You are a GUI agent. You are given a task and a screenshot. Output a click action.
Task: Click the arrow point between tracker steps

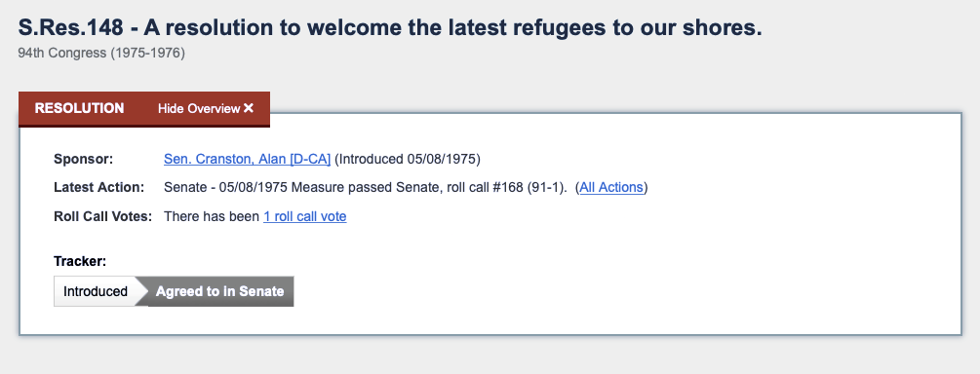142,291
